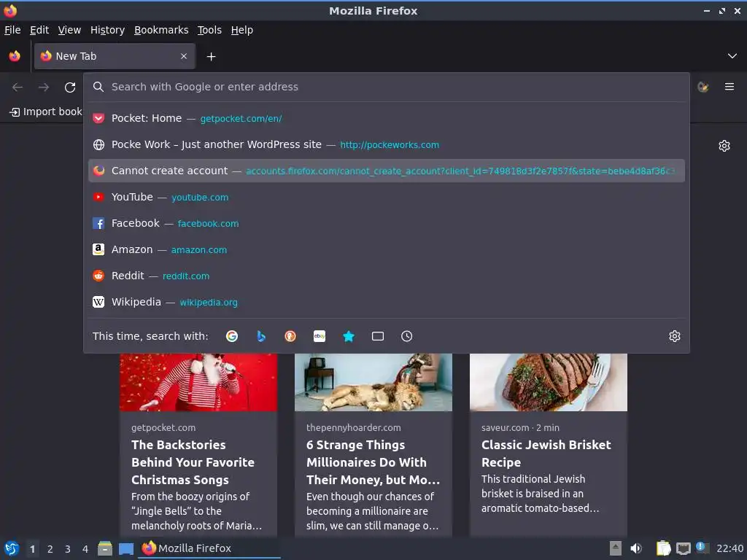Open the volume speaker tray icon
This screenshot has height=560, width=747.
[x=636, y=548]
